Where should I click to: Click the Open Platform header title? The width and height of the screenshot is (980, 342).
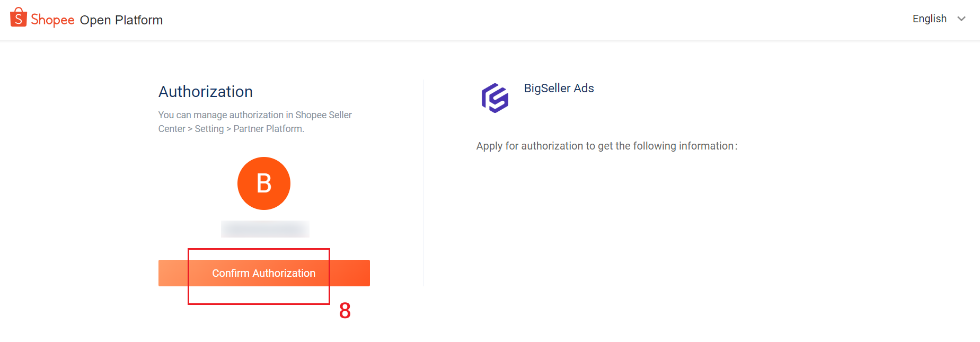(x=121, y=20)
